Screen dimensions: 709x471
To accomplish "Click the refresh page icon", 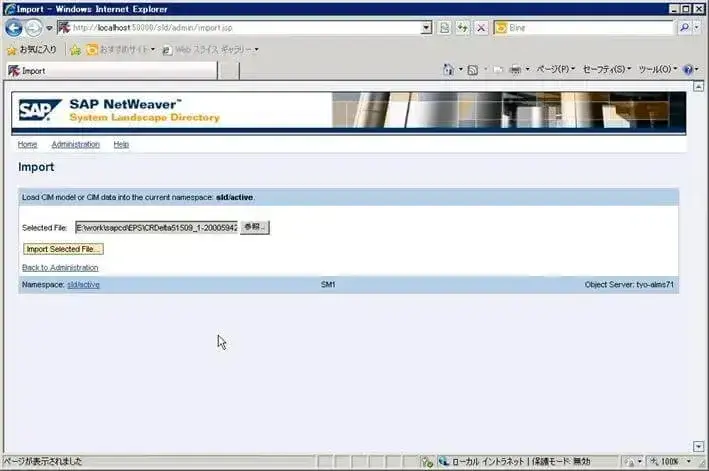I will [463, 28].
